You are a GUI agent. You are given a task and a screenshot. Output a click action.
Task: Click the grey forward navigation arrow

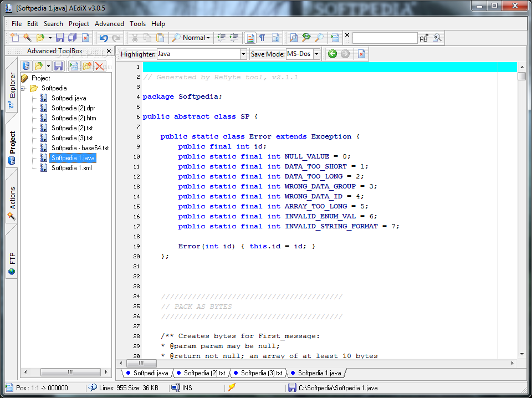(345, 54)
